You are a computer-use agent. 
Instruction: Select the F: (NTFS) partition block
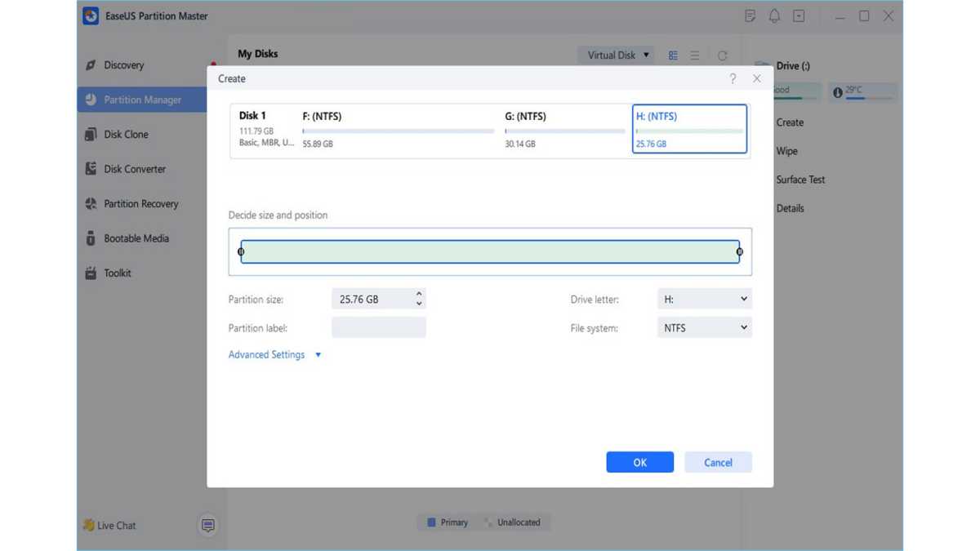click(x=399, y=129)
